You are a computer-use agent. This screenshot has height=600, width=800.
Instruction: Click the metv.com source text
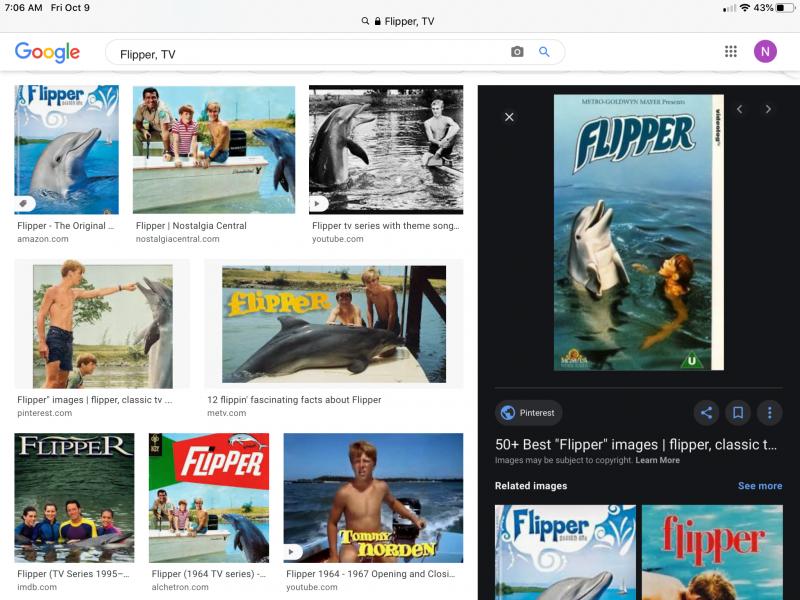click(x=227, y=413)
